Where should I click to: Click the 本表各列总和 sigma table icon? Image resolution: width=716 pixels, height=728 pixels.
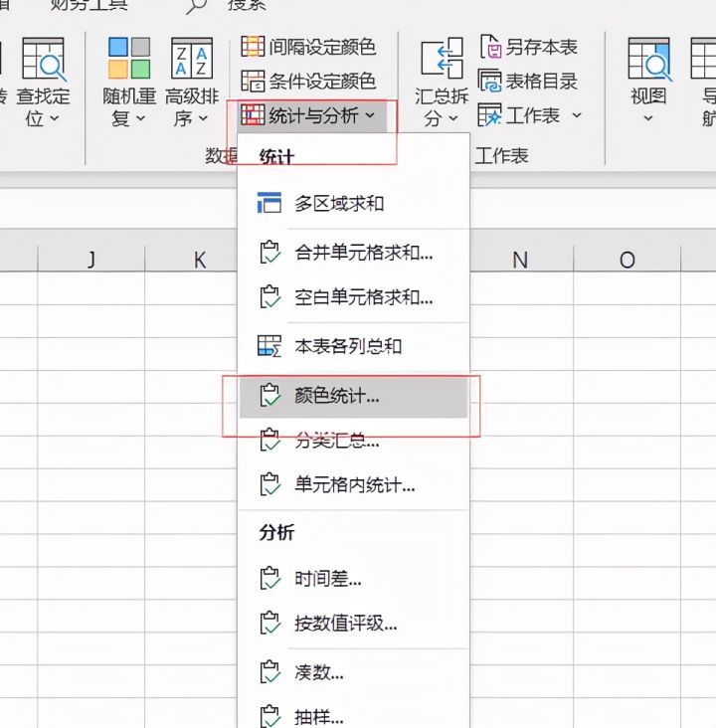(269, 346)
